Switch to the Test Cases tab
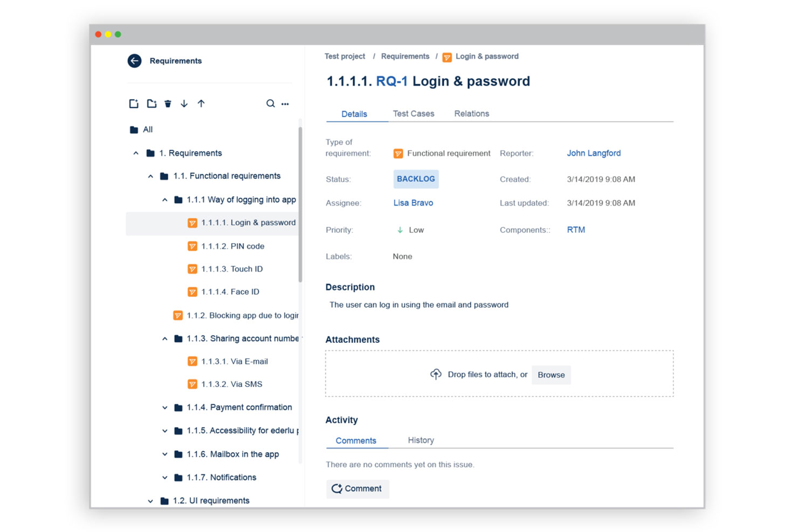 (414, 113)
